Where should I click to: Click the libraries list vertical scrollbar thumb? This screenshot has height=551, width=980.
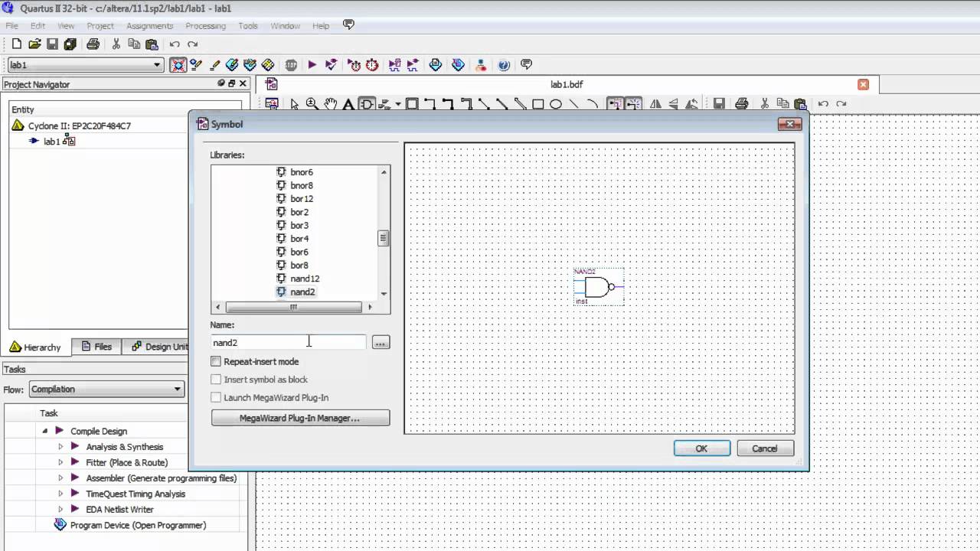(383, 238)
